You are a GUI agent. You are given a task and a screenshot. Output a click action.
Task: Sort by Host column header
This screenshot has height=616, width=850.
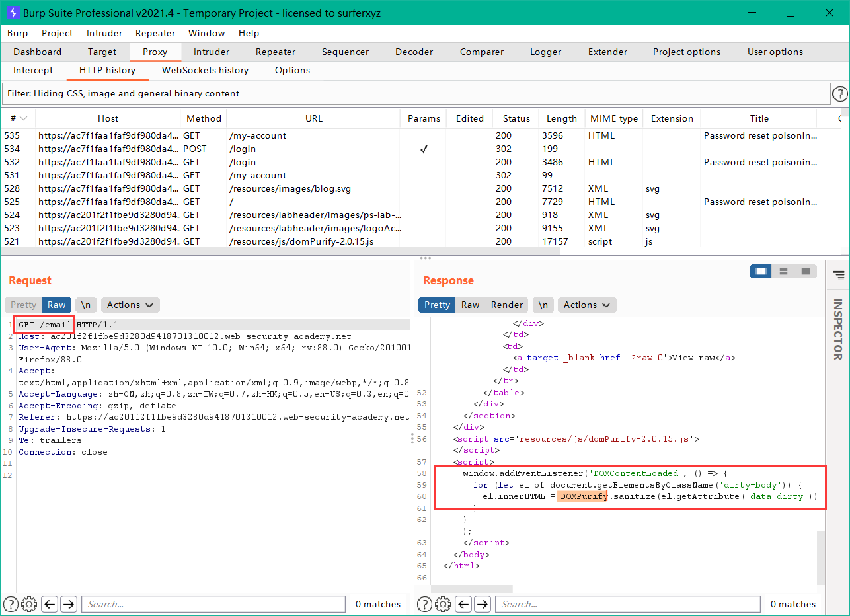[x=108, y=118]
